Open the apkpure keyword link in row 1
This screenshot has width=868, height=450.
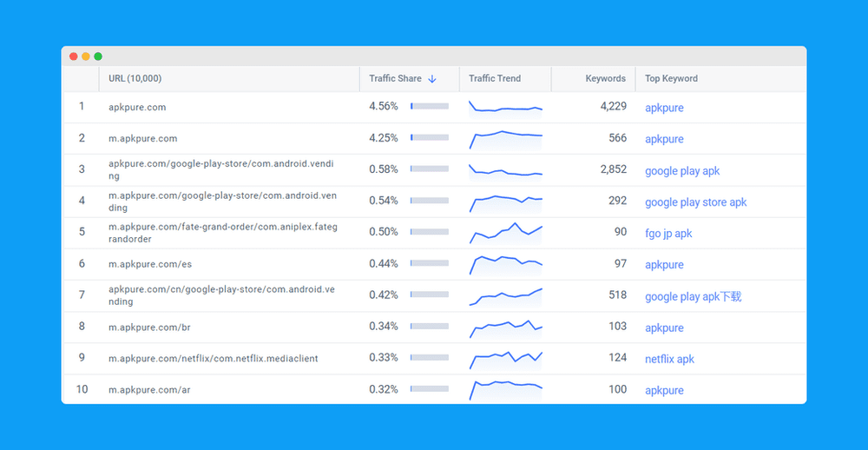[664, 108]
